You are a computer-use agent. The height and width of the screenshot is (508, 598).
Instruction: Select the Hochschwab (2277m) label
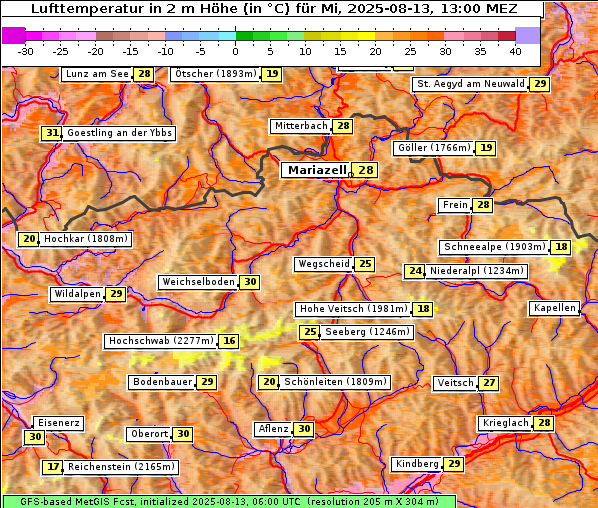click(x=161, y=341)
